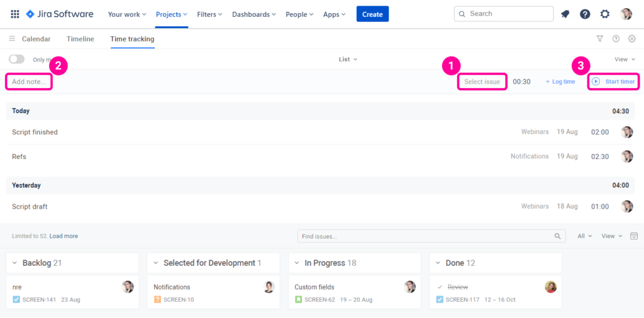Focus the top Search box
The height and width of the screenshot is (318, 644).
point(504,14)
